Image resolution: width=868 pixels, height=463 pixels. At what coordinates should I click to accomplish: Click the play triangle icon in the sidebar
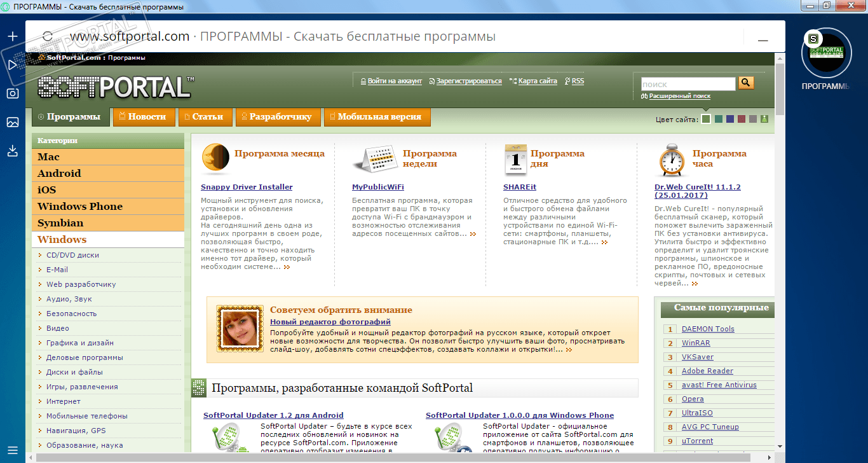coord(13,65)
